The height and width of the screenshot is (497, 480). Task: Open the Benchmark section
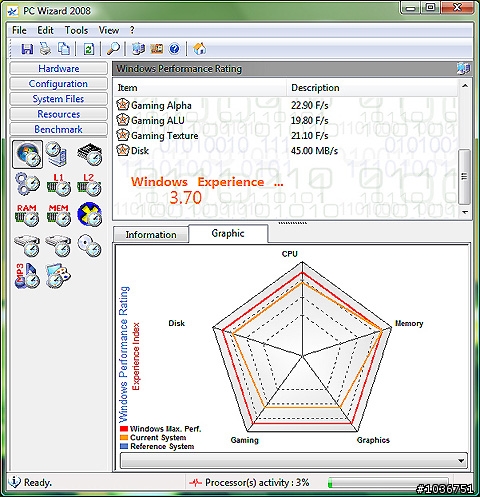pos(59,129)
